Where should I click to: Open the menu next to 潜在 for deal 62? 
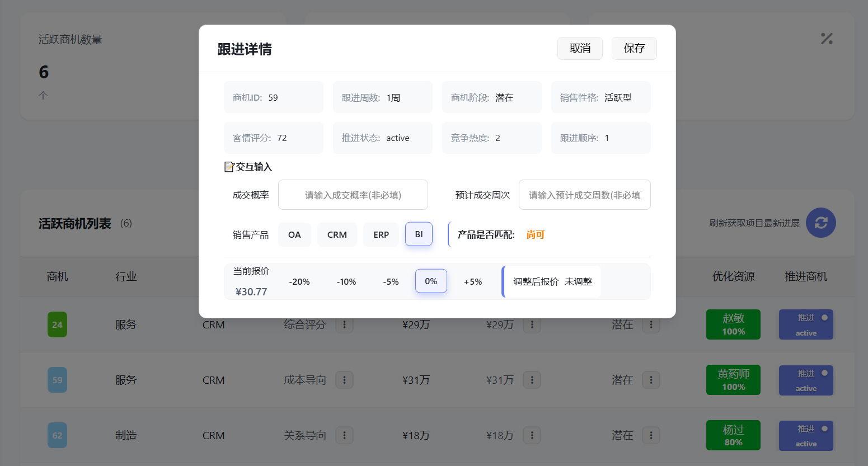pos(651,435)
